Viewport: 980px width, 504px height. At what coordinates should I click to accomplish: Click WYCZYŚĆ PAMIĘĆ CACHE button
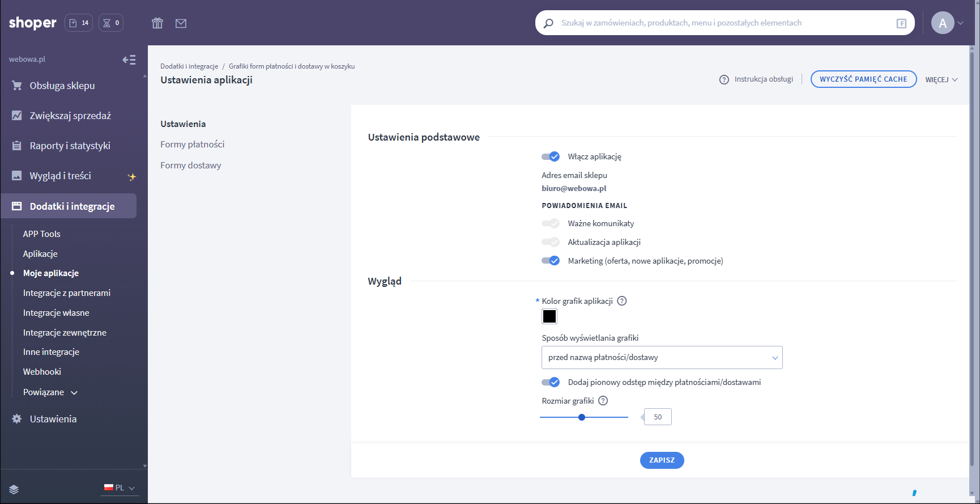863,79
